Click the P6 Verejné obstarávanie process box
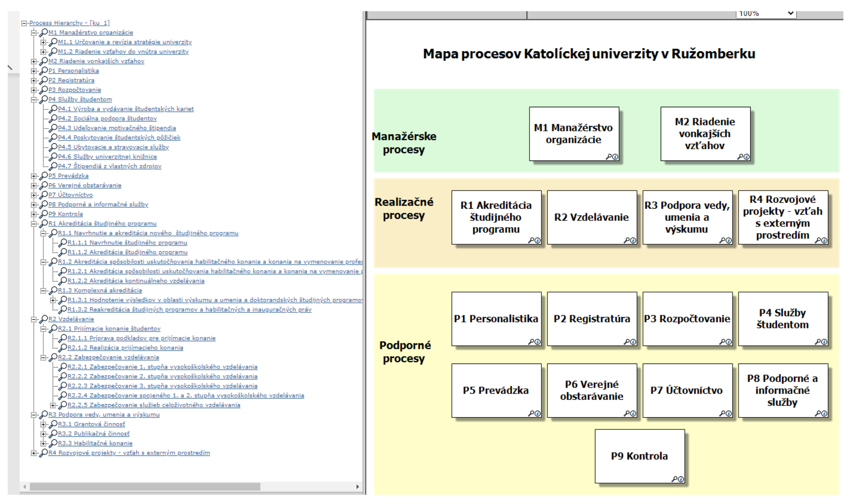 click(591, 390)
